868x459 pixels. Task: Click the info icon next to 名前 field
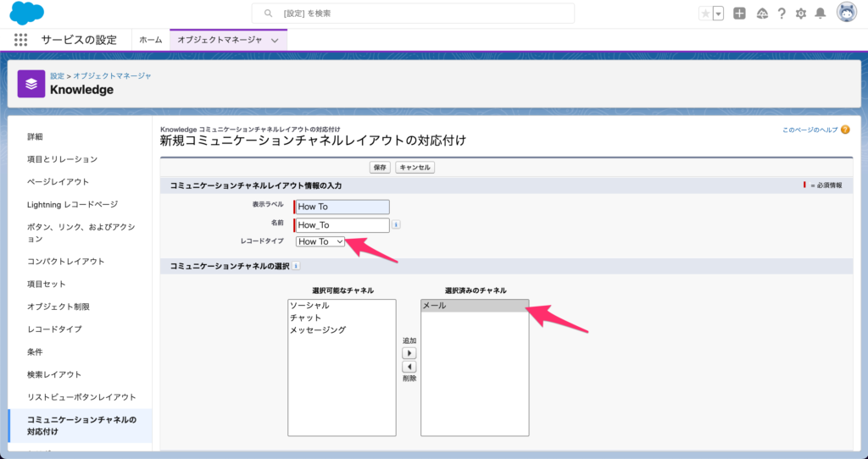[396, 224]
